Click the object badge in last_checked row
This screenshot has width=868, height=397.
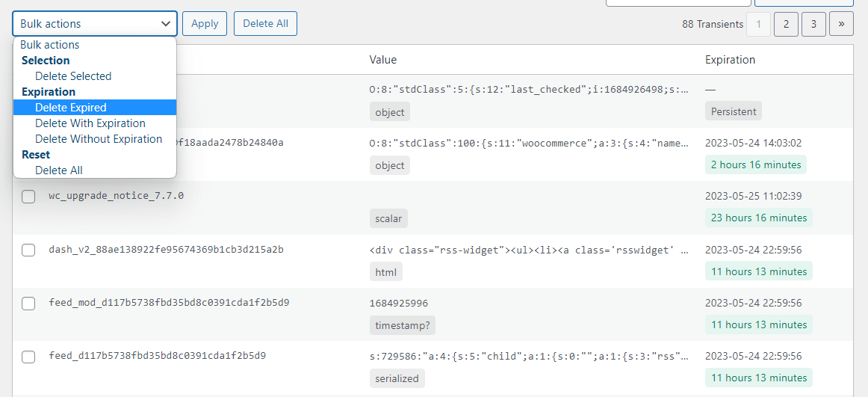pos(390,112)
